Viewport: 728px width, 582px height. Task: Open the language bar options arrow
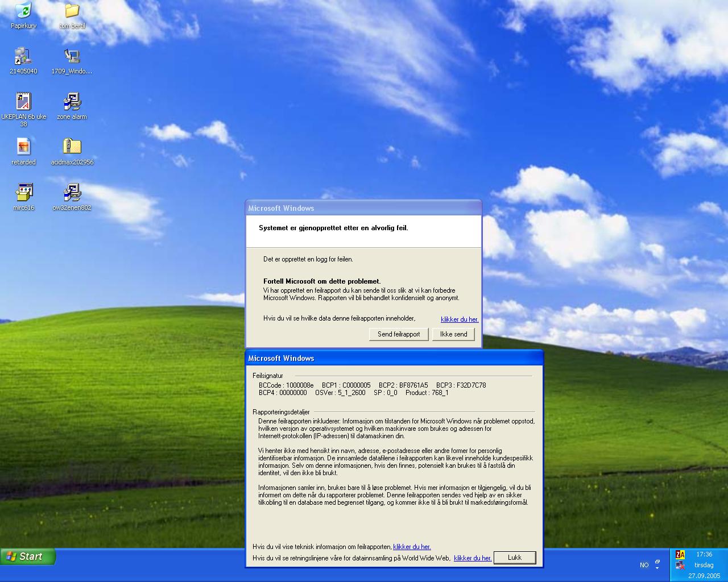point(657,568)
